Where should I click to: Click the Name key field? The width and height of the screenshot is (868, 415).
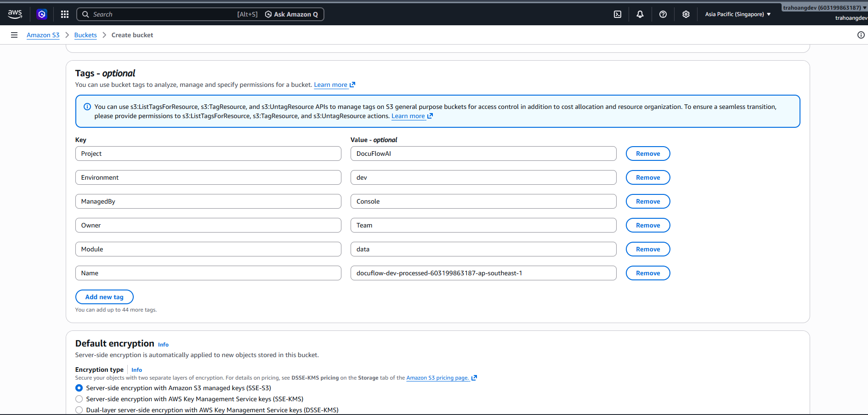(x=208, y=273)
